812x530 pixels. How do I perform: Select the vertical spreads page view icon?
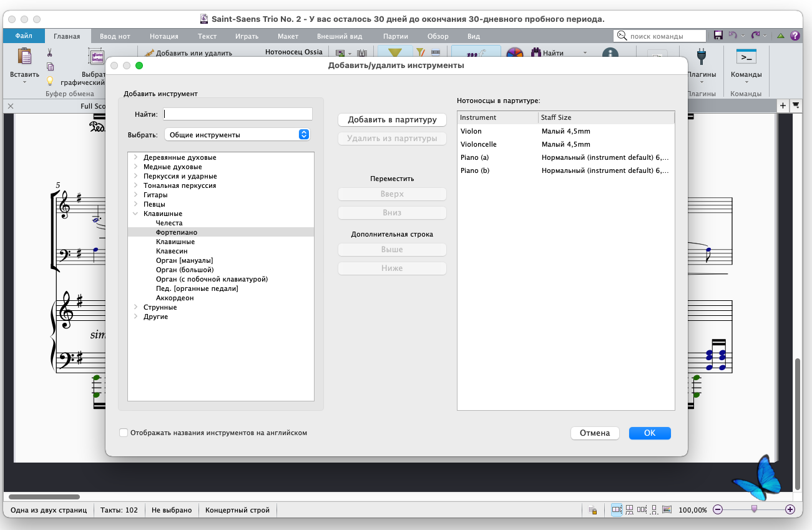coord(630,510)
